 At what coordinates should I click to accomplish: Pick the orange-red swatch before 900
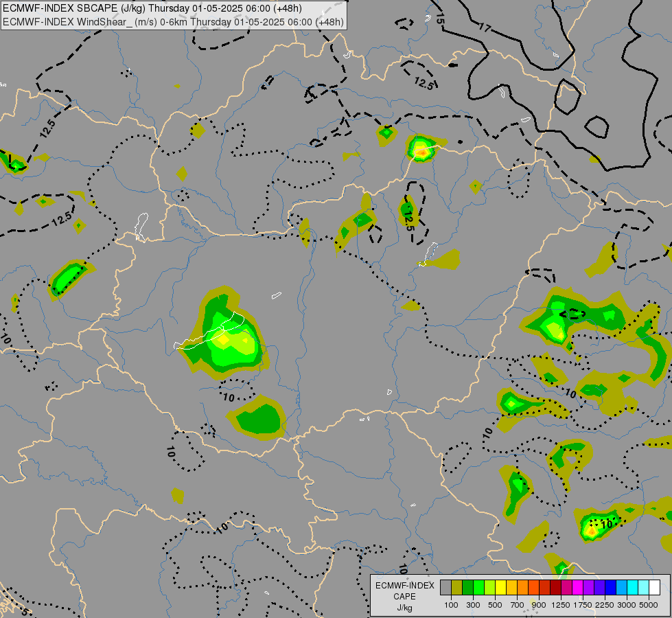533,587
